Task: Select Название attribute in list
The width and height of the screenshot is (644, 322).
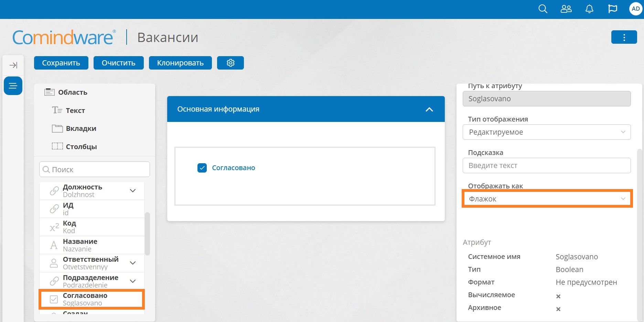Action: click(x=92, y=245)
